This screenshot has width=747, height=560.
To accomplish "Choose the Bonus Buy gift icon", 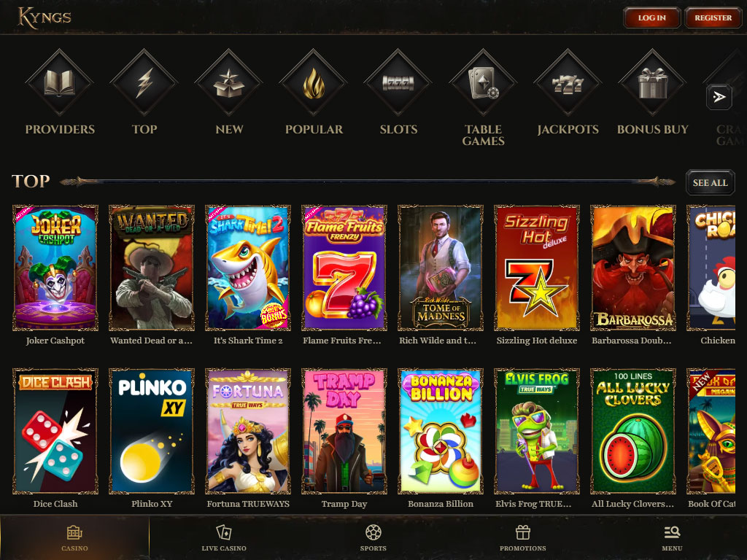I will pos(653,83).
